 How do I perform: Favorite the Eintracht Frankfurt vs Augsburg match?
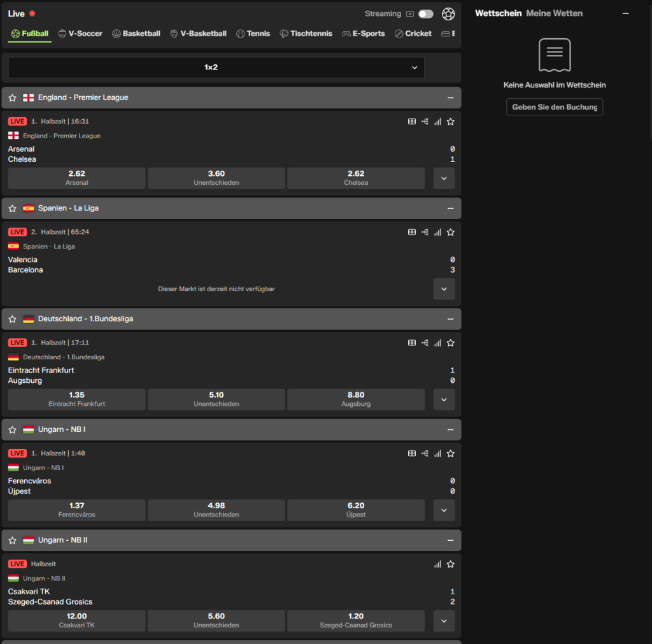pos(450,343)
